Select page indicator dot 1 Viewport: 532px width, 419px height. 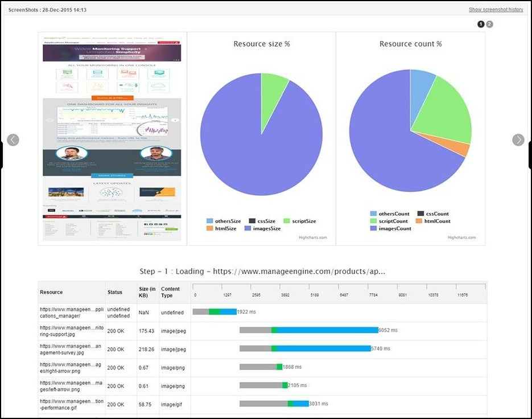point(481,24)
